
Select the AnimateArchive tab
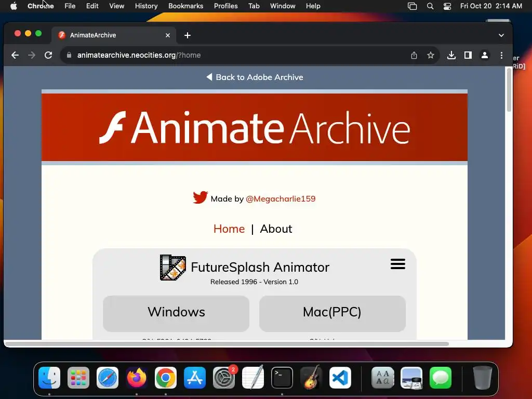114,35
